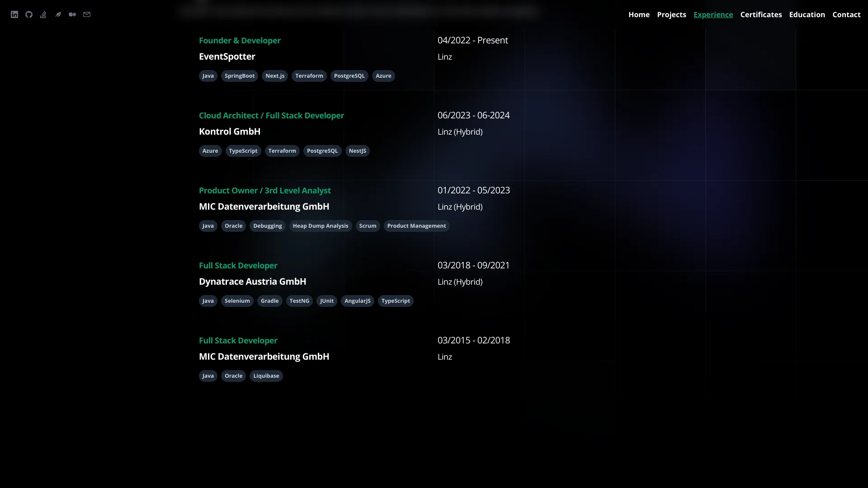
Task: Click the NestJS tag
Action: point(358,151)
